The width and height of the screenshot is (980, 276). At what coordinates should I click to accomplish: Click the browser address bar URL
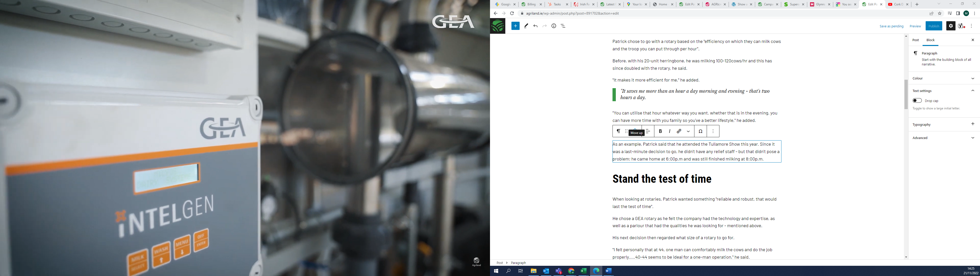click(x=572, y=13)
